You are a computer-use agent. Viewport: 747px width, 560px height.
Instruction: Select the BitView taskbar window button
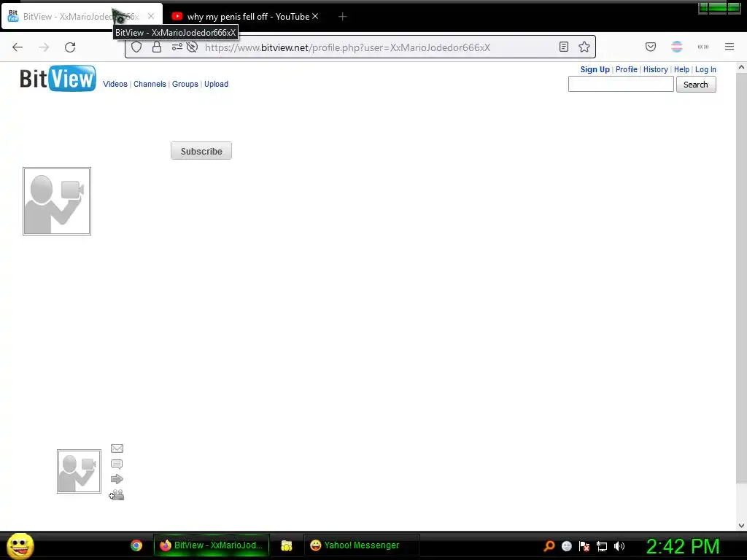212,545
